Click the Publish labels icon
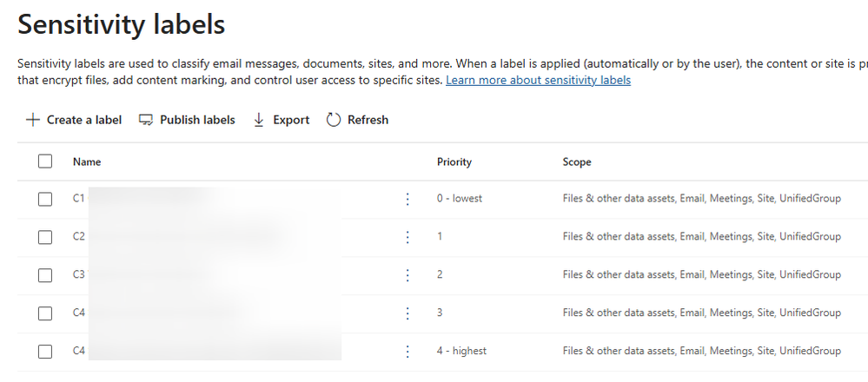Viewport: 868px width, 382px height. click(146, 120)
